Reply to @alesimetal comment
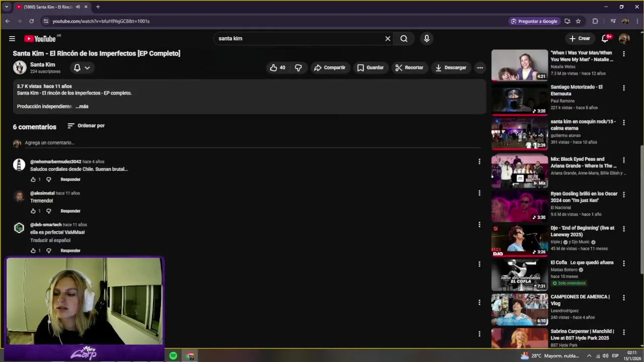This screenshot has height=362, width=644. [x=70, y=211]
